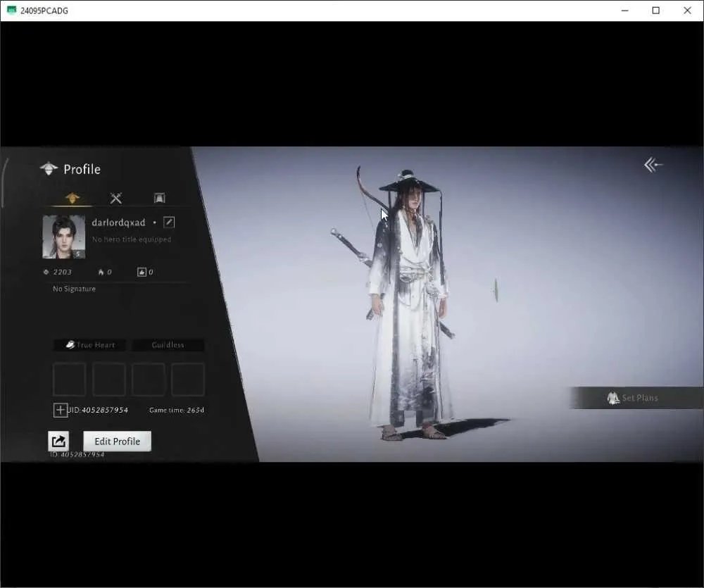This screenshot has height=588, width=704.
Task: Click the player avatar portrait
Action: point(64,237)
